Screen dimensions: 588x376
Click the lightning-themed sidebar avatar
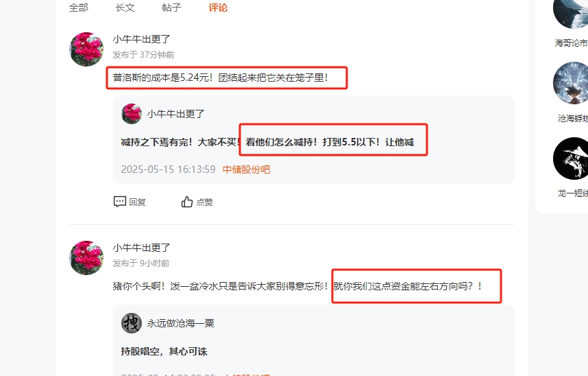pos(570,83)
